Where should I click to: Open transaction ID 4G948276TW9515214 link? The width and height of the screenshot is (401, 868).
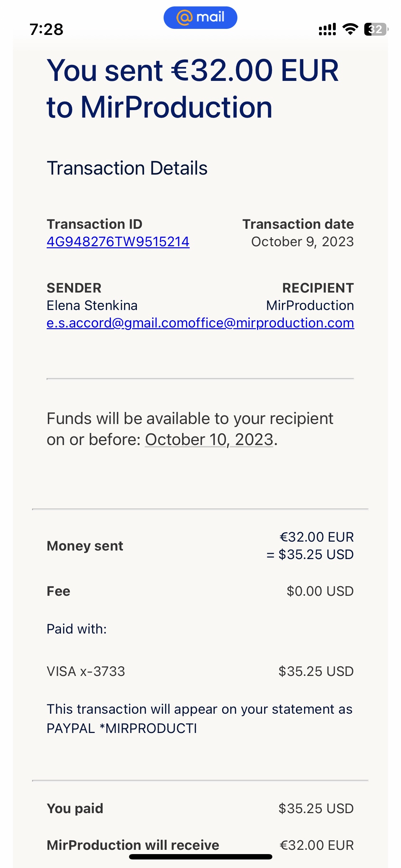[118, 242]
